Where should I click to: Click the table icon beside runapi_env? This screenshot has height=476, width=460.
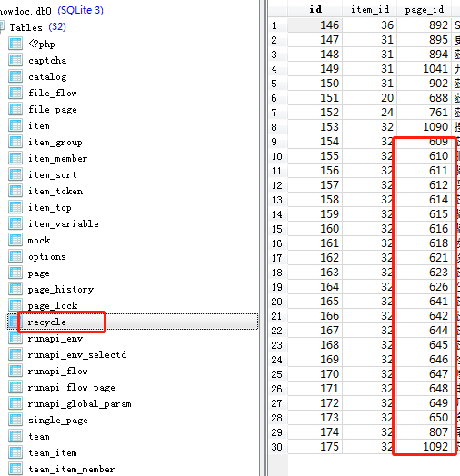pyautogui.click(x=15, y=338)
